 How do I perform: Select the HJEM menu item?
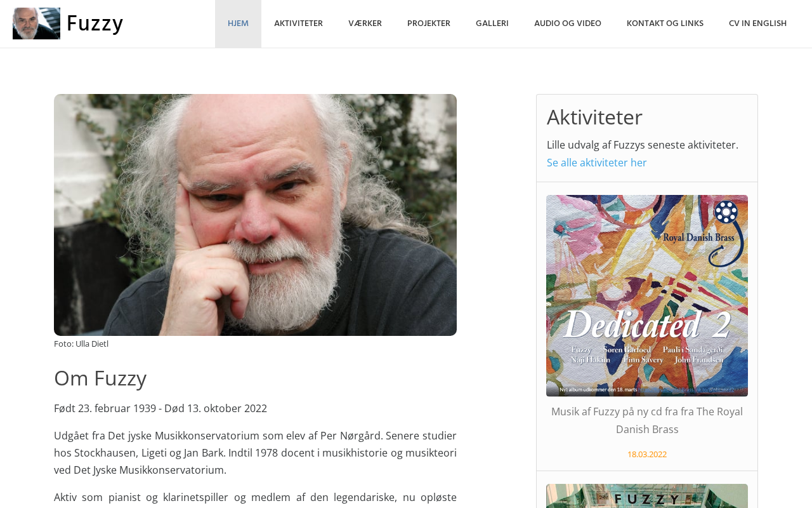[238, 23]
